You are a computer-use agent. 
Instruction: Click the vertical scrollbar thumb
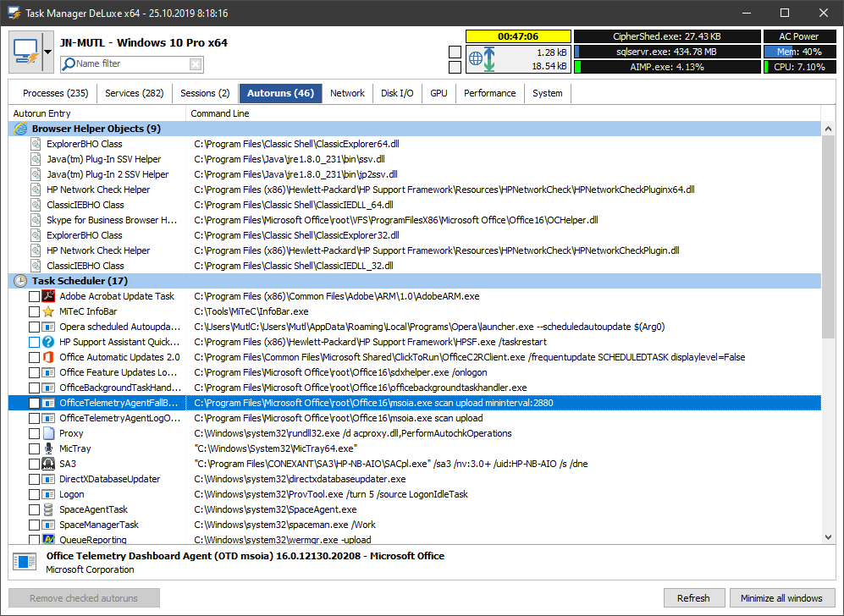[x=828, y=237]
